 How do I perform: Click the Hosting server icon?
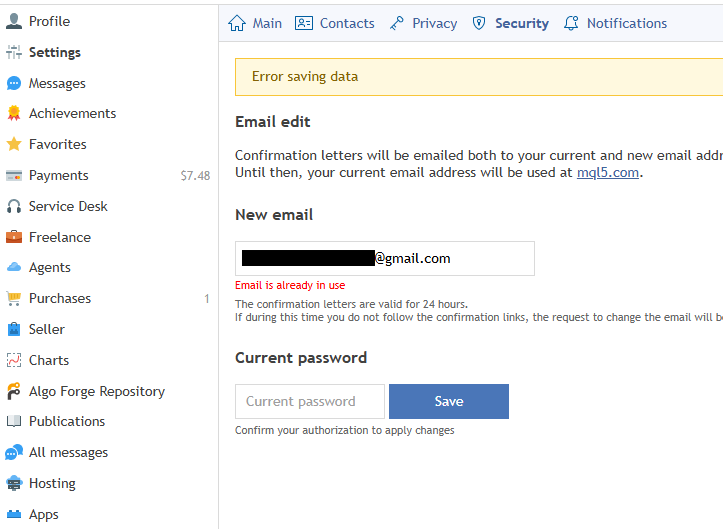click(x=14, y=483)
